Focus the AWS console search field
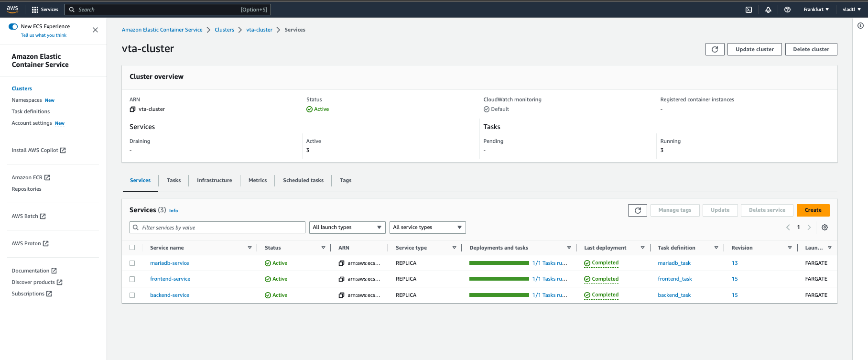868x360 pixels. click(x=168, y=10)
